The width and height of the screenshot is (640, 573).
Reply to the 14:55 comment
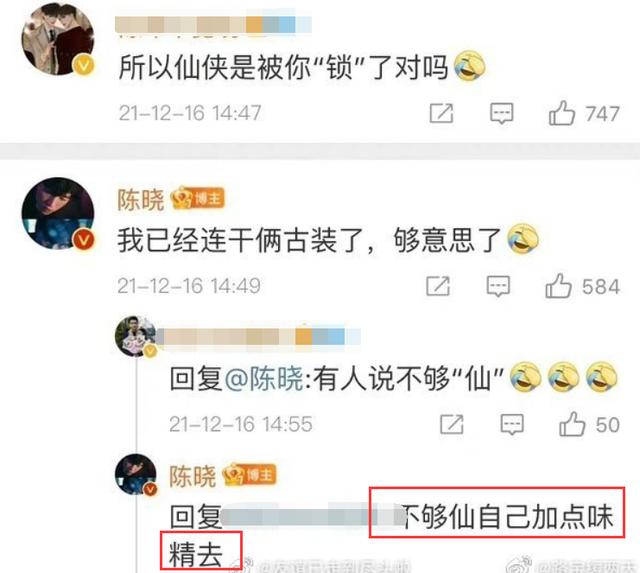512,424
